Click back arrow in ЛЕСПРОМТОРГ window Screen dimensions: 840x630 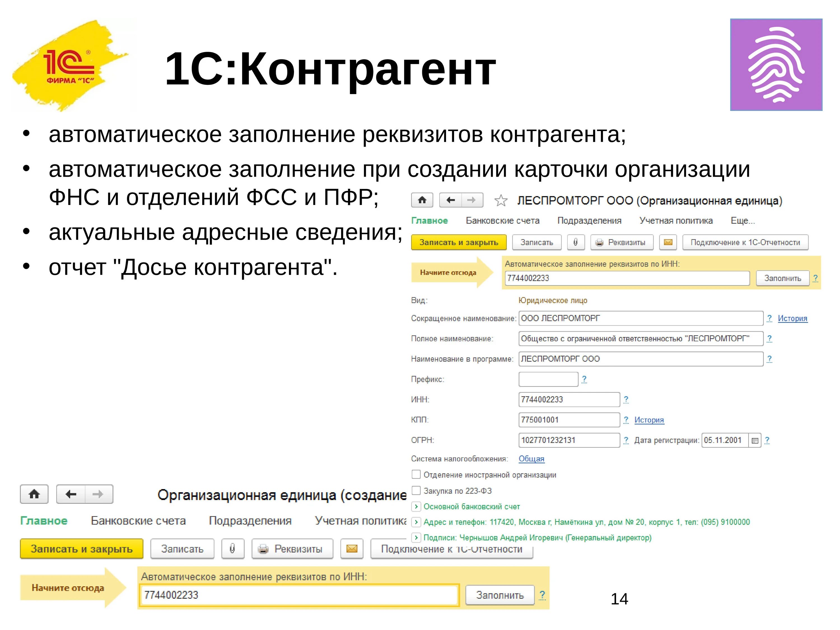pos(450,200)
